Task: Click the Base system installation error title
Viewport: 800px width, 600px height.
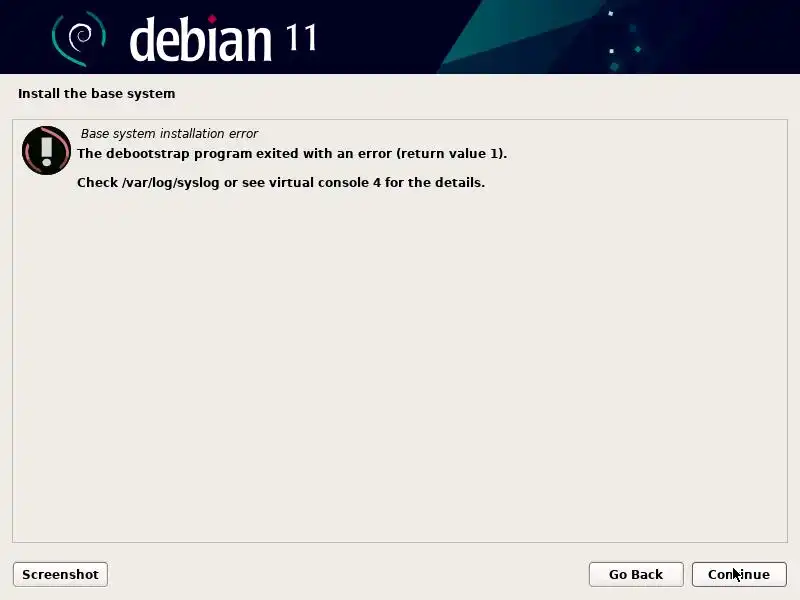Action: (x=169, y=134)
